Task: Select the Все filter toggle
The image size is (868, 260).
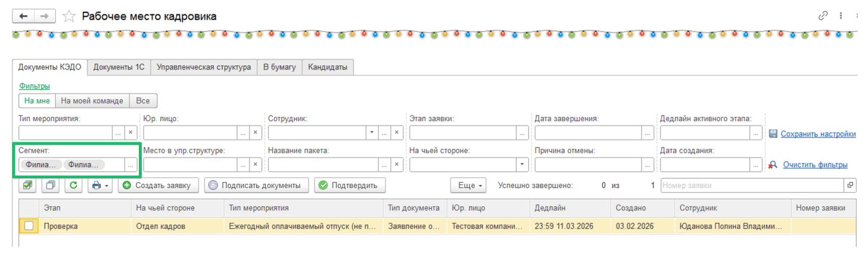Action: point(143,101)
